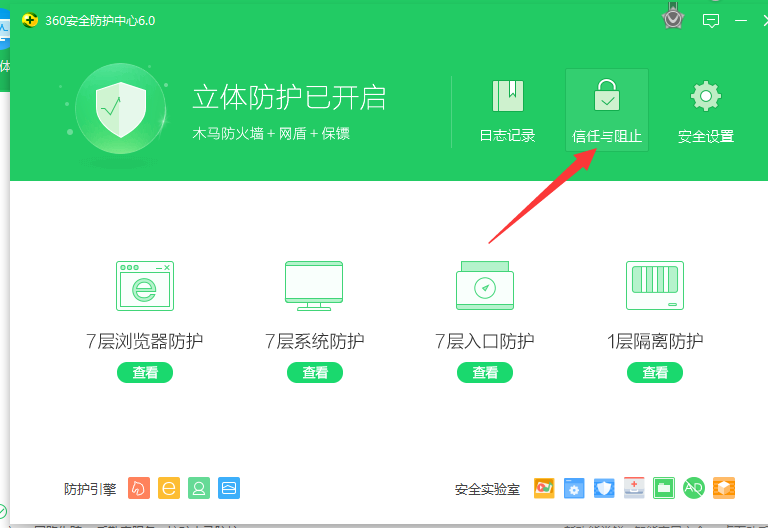The image size is (768, 528).
Task: Open the 日志记录 log records icon
Action: (507, 98)
